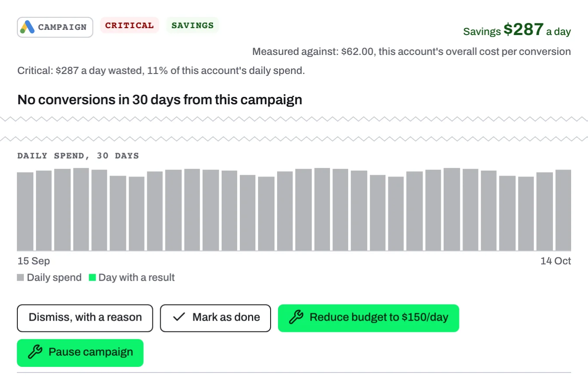Click the wrench icon on Reduce budget button
Image resolution: width=588 pixels, height=379 pixels.
tap(296, 318)
